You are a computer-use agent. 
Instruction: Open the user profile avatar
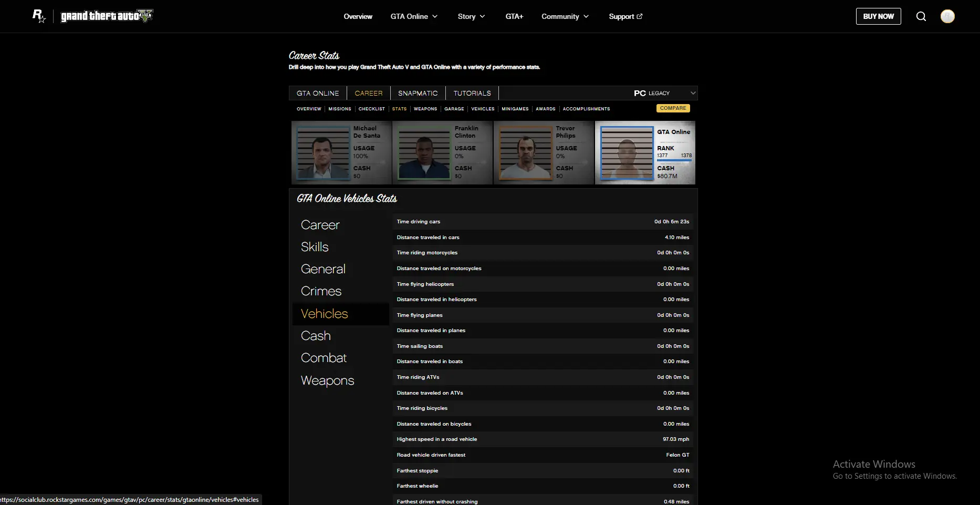pos(947,16)
